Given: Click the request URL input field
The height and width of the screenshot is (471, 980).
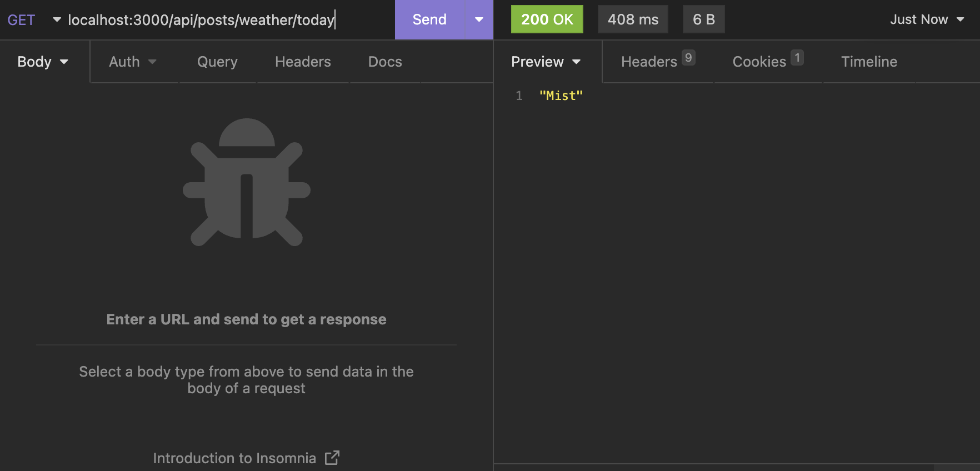Looking at the screenshot, I should coord(228,20).
